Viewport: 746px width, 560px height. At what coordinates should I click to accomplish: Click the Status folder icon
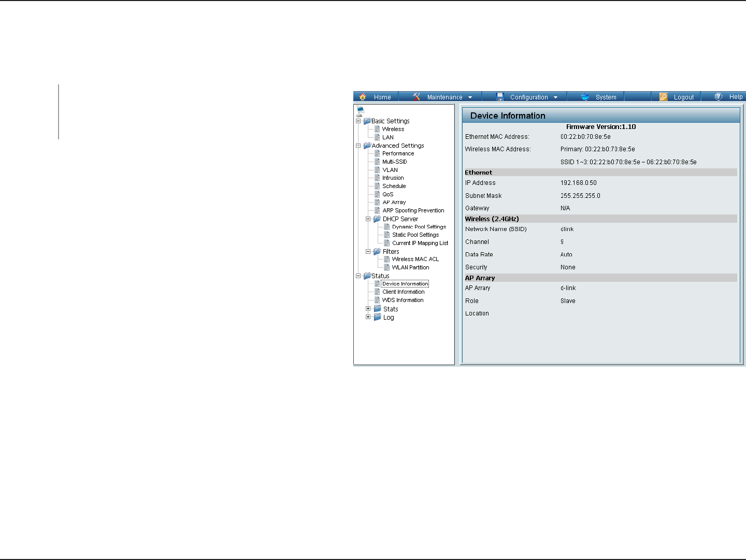(367, 276)
